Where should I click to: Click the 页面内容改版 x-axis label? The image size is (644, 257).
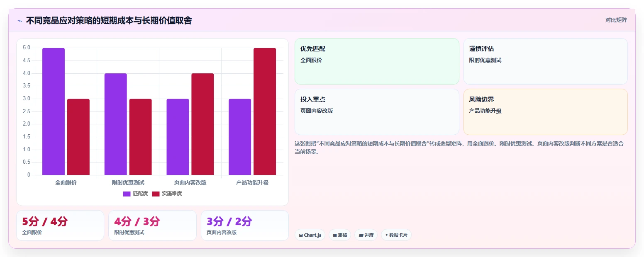(190, 182)
